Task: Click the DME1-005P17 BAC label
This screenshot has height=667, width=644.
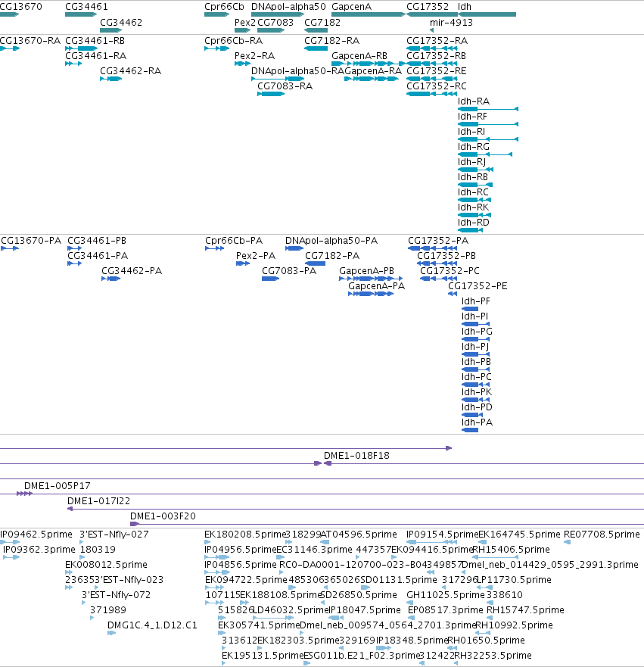Action: [x=57, y=486]
